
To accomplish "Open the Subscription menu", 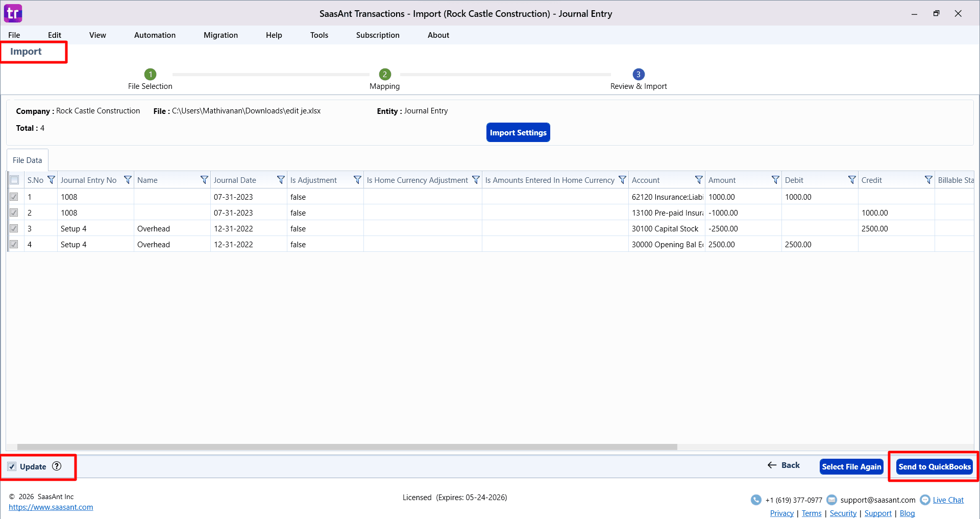I will point(378,35).
